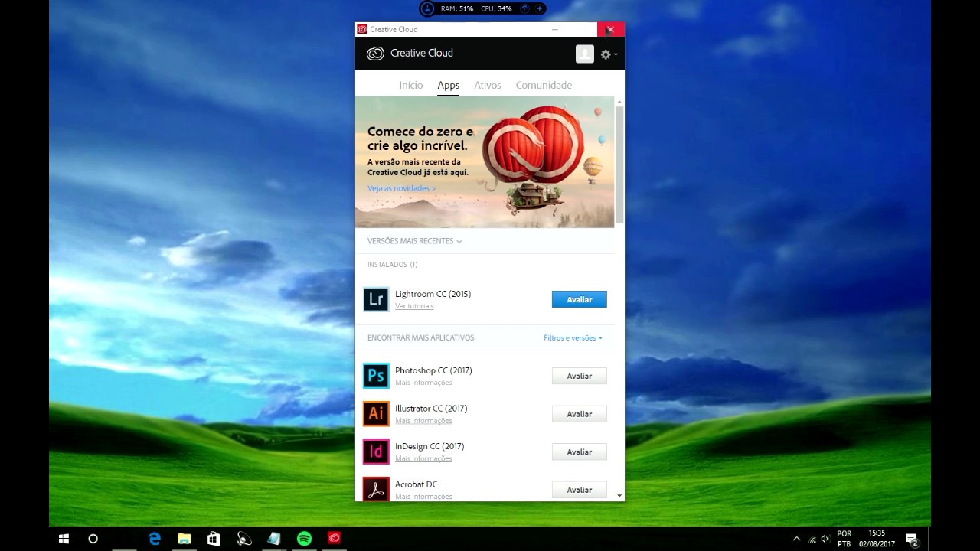Click Creative Cloud taskbar icon
The height and width of the screenshot is (551, 980).
pos(335,539)
